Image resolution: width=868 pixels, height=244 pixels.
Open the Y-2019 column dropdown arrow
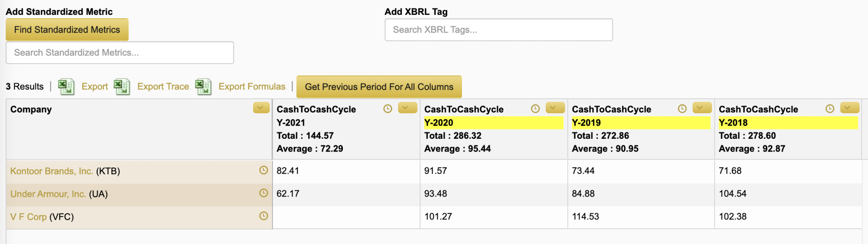click(x=702, y=108)
